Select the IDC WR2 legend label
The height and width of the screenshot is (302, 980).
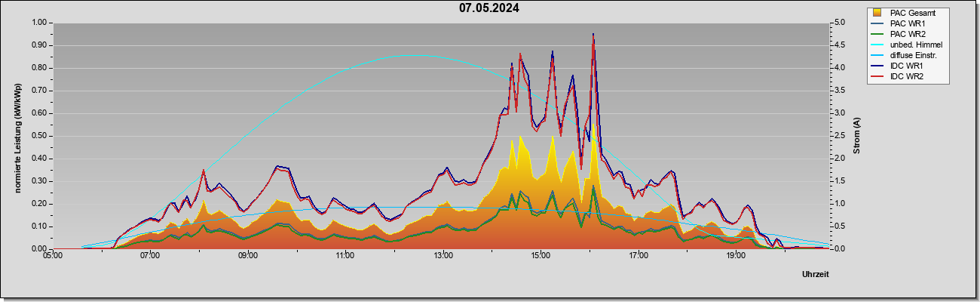pos(907,76)
